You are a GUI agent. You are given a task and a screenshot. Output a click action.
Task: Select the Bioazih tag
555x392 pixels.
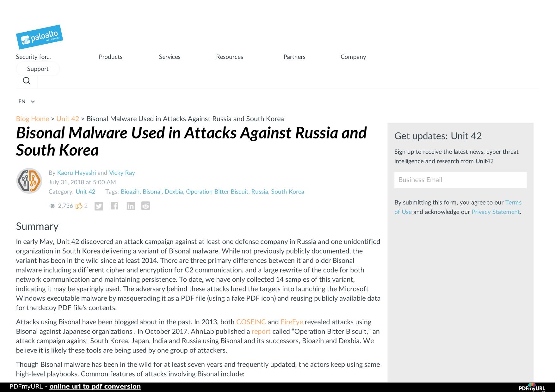click(130, 192)
